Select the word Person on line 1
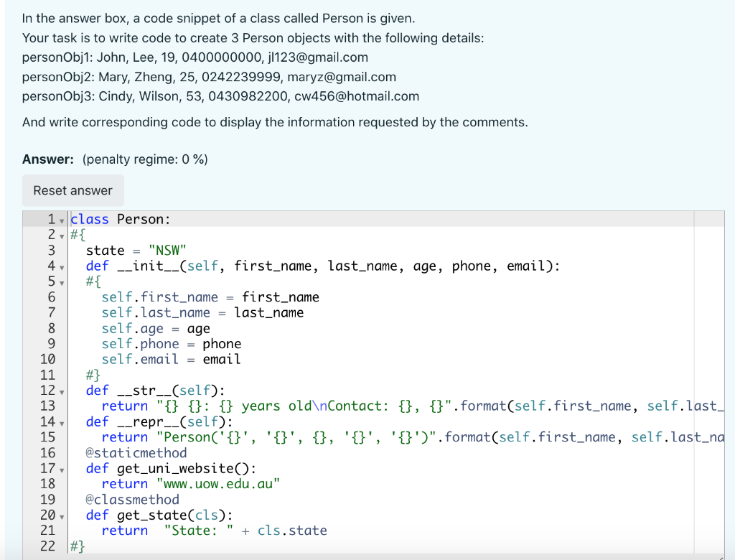Screen dimensions: 735x560 coord(141,219)
